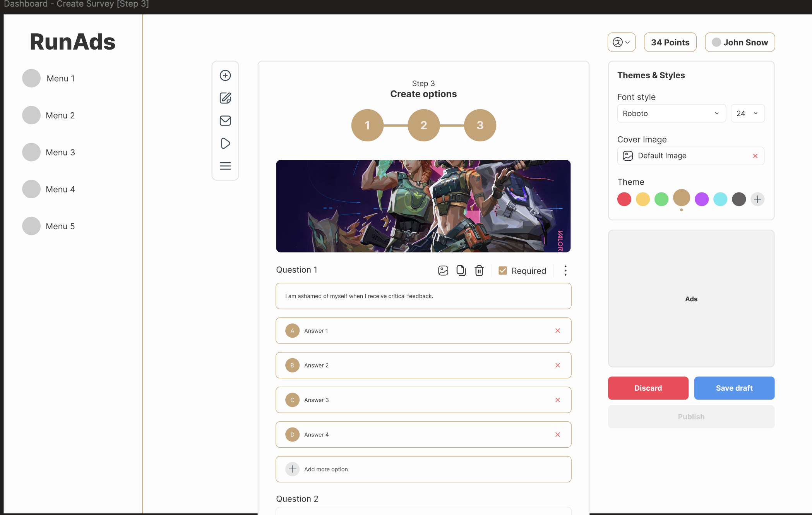Click the Add more option text
The image size is (812, 515).
(326, 469)
